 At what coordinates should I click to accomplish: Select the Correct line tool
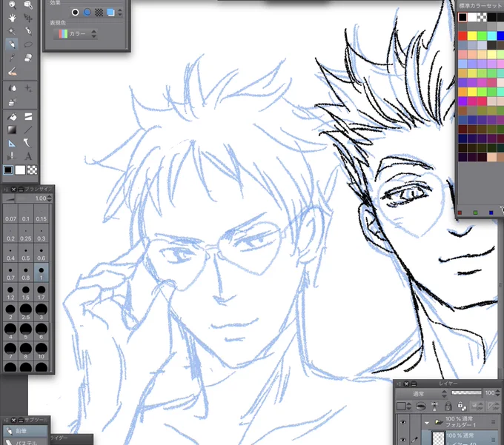(12, 156)
